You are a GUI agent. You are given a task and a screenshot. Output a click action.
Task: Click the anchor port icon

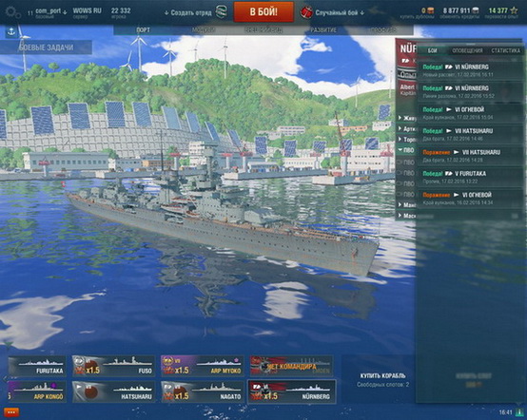[x=11, y=32]
